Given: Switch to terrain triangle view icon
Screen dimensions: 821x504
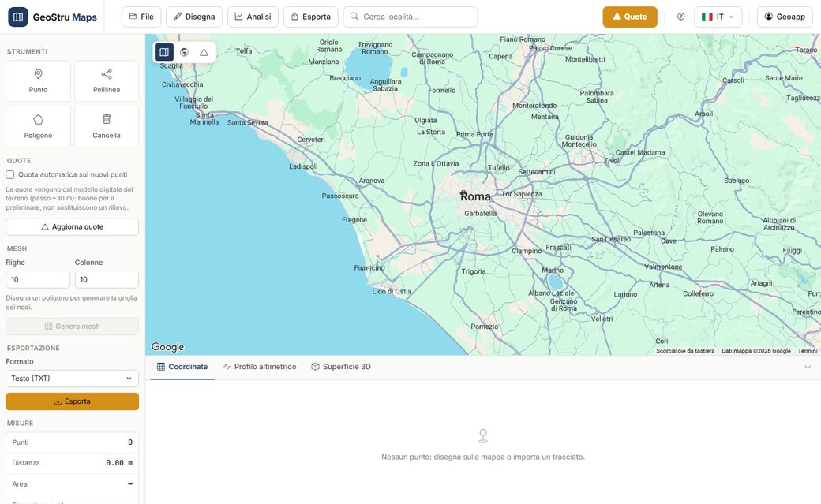Looking at the screenshot, I should click(204, 52).
